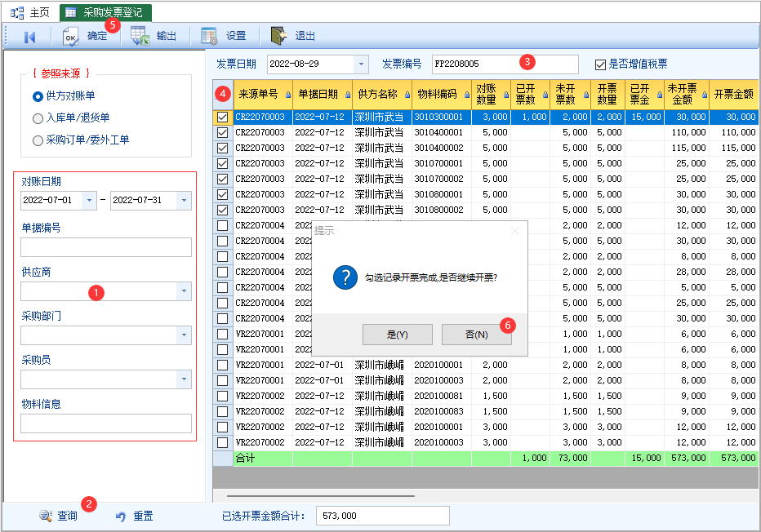Image resolution: width=761 pixels, height=532 pixels.
Task: Uncheck row with material 3010400001
Action: 223,132
